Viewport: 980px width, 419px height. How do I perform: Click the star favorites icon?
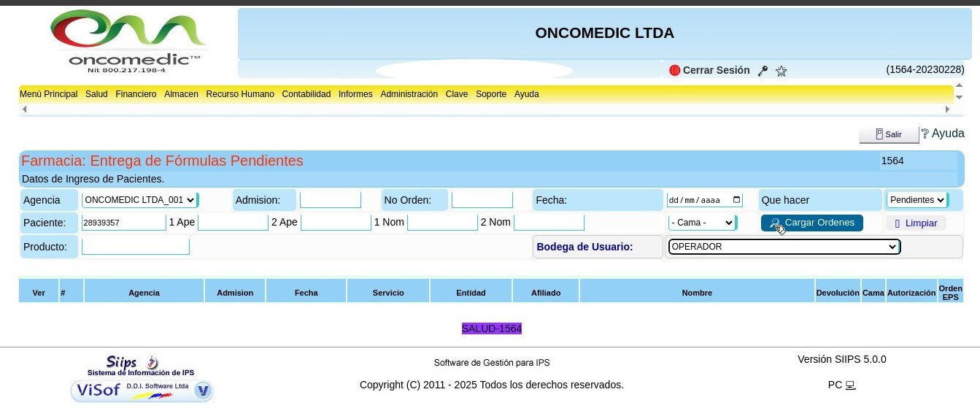pos(782,71)
